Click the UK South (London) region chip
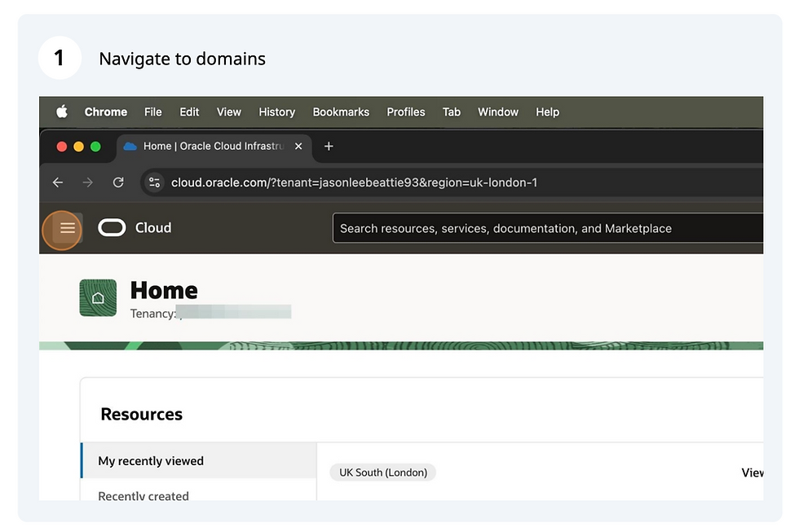The image size is (799, 532). [x=383, y=473]
